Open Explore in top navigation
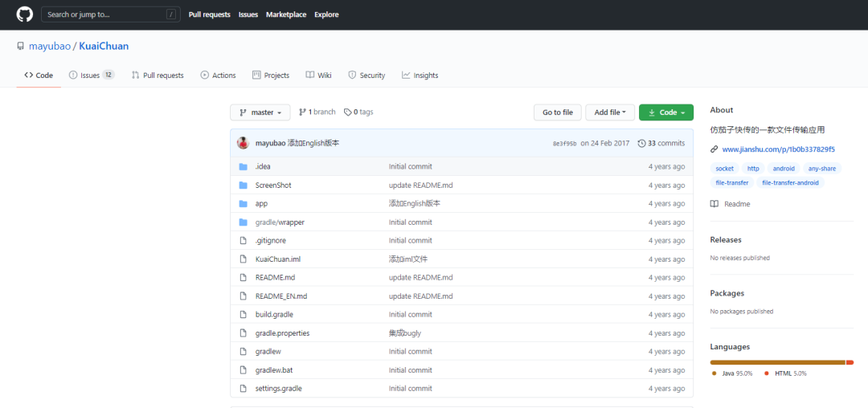The height and width of the screenshot is (408, 868). [x=326, y=15]
